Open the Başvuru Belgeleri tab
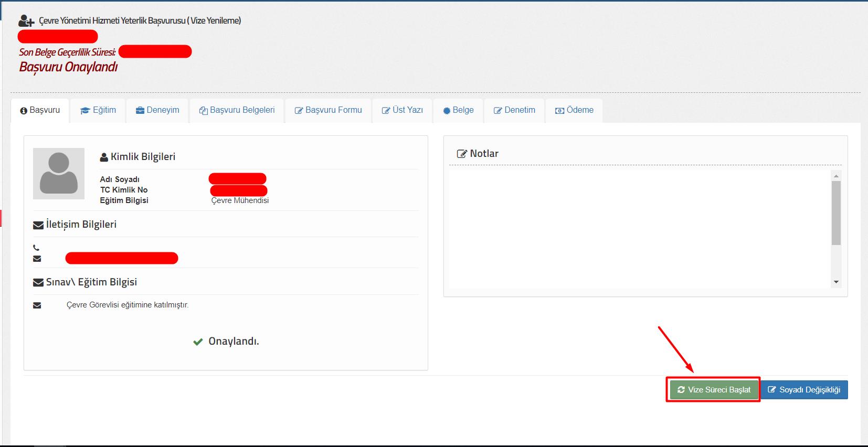 click(237, 110)
